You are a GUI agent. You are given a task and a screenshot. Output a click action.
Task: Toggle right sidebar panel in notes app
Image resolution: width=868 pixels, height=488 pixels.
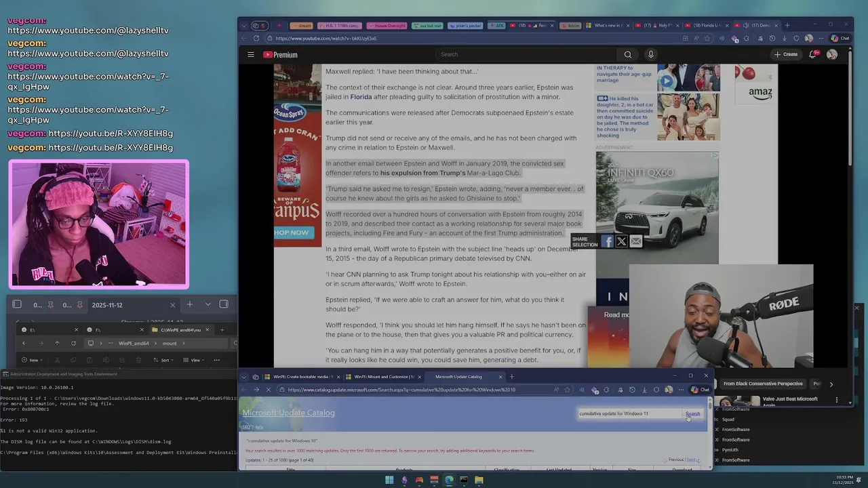point(224,304)
